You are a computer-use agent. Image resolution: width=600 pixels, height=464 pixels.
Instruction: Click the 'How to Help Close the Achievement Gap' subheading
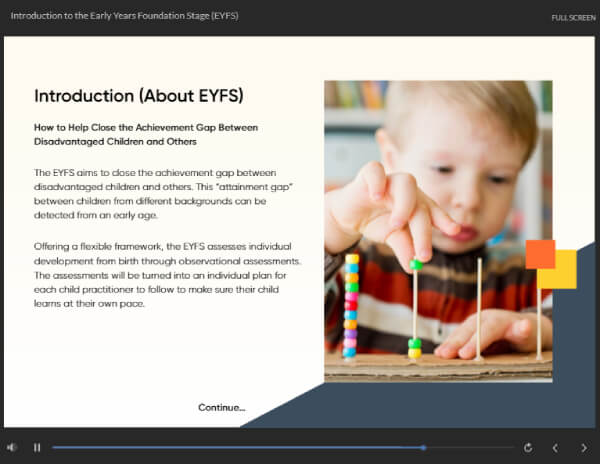(x=146, y=134)
